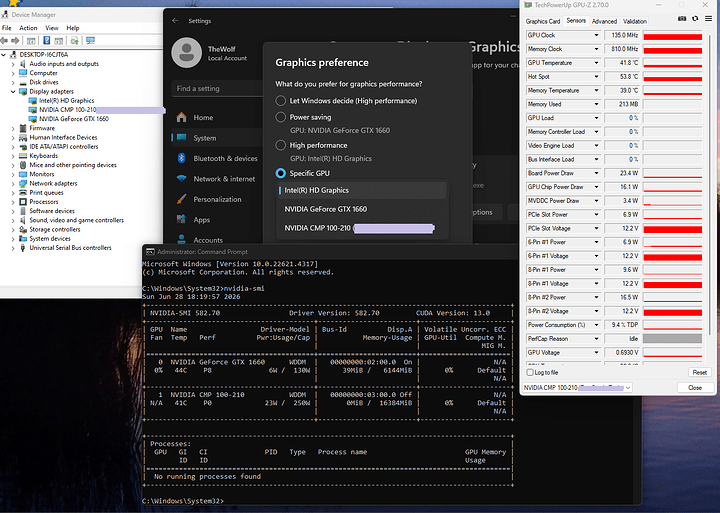
Task: Switch to Advanced tab in GPU-Z
Action: tap(604, 21)
